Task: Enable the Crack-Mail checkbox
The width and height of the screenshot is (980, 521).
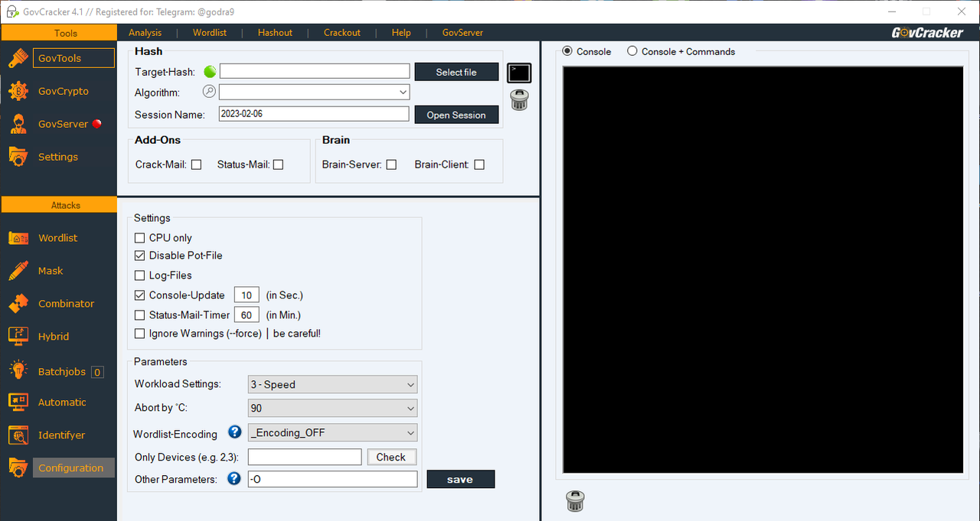Action: 196,164
